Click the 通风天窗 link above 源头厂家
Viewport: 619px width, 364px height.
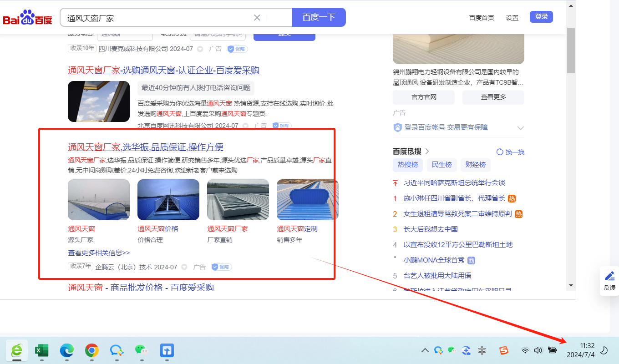click(x=81, y=229)
